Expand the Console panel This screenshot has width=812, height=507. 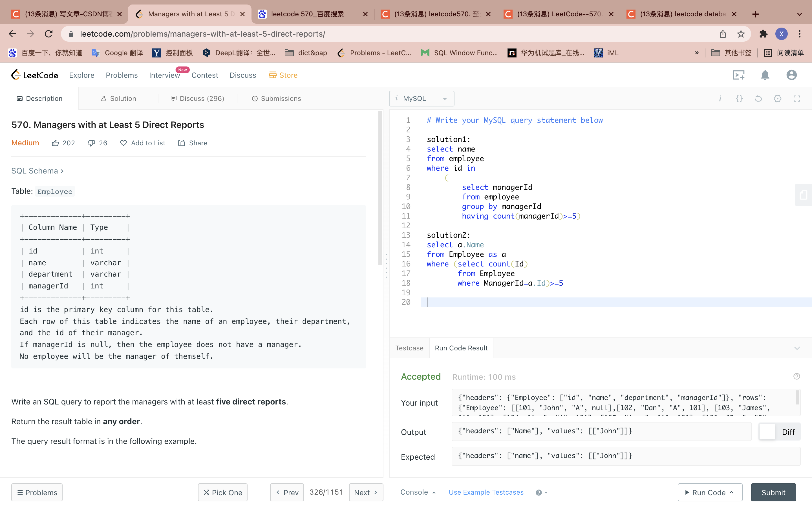tap(418, 492)
